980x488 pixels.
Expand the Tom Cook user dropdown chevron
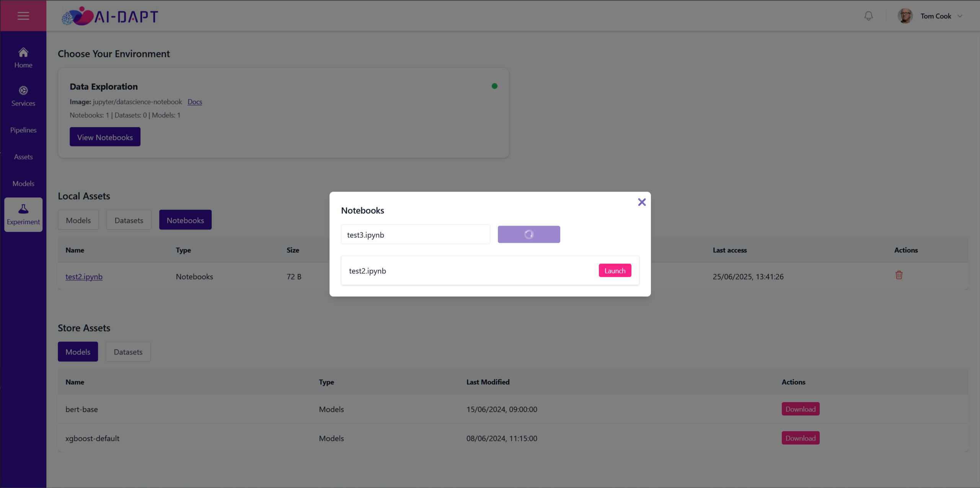pyautogui.click(x=960, y=16)
